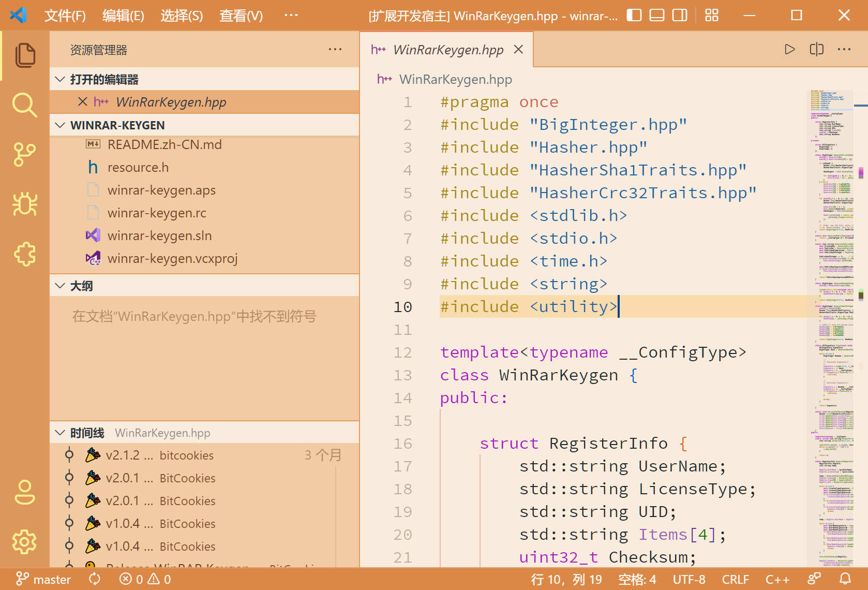Click class WinRarKeygen declaration
The width and height of the screenshot is (868, 590).
(x=538, y=375)
